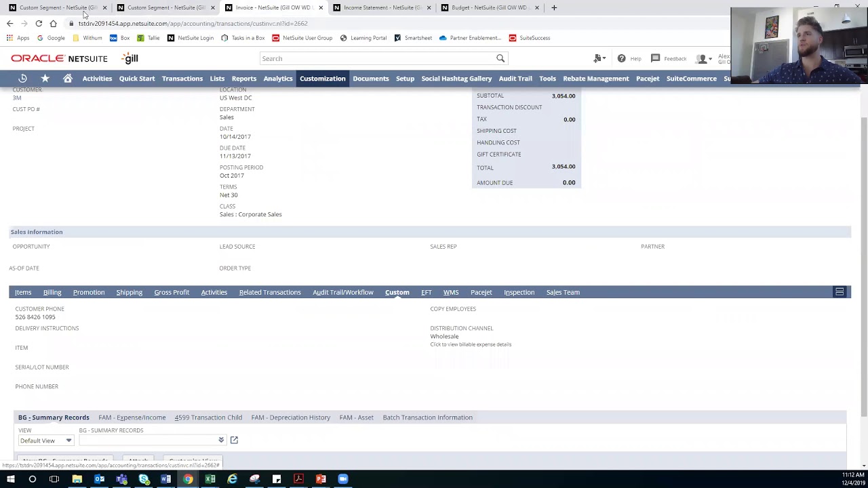The width and height of the screenshot is (868, 488).
Task: Open the Customization menu
Action: point(323,79)
